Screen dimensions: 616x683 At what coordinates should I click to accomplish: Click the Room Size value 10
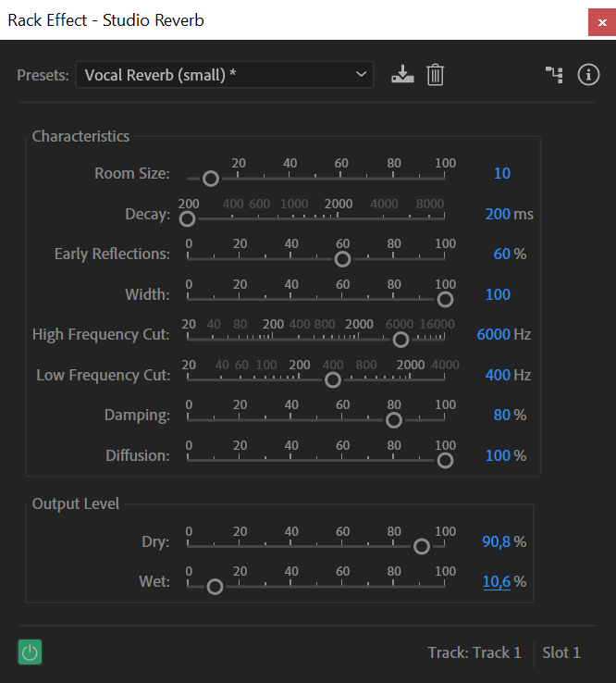click(501, 173)
